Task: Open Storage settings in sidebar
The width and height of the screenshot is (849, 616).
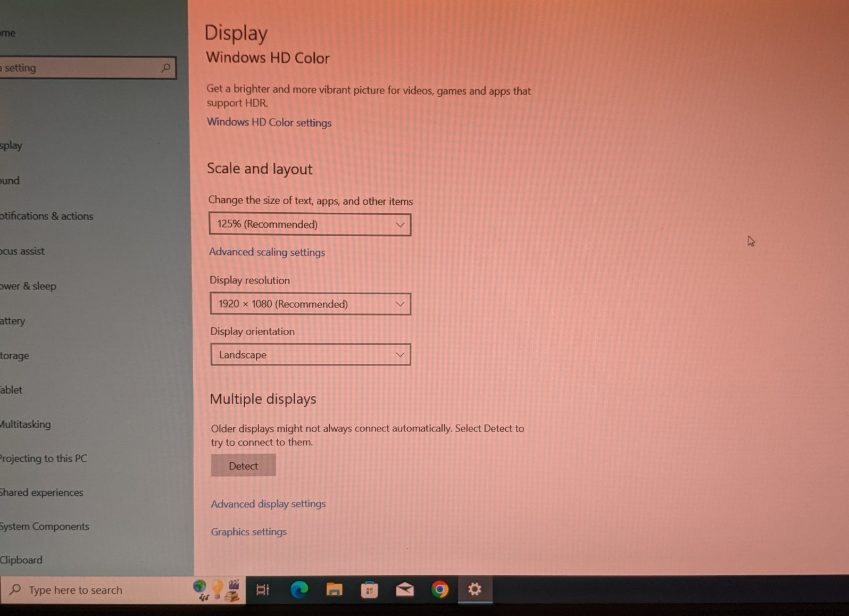Action: coord(14,355)
